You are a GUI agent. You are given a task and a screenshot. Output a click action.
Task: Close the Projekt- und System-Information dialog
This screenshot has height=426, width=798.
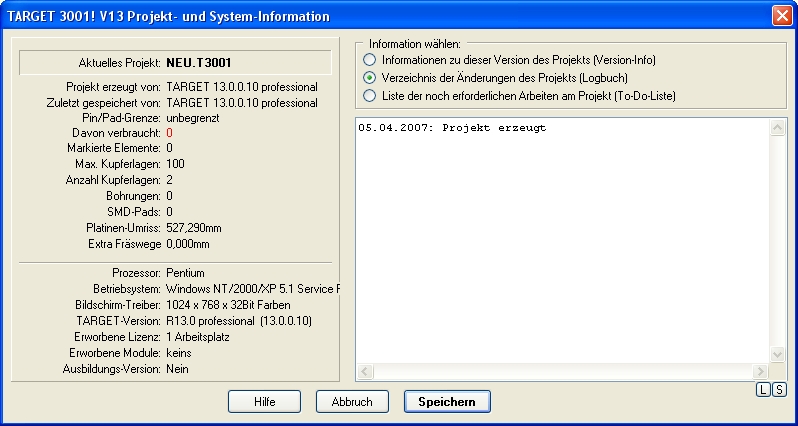(x=782, y=16)
